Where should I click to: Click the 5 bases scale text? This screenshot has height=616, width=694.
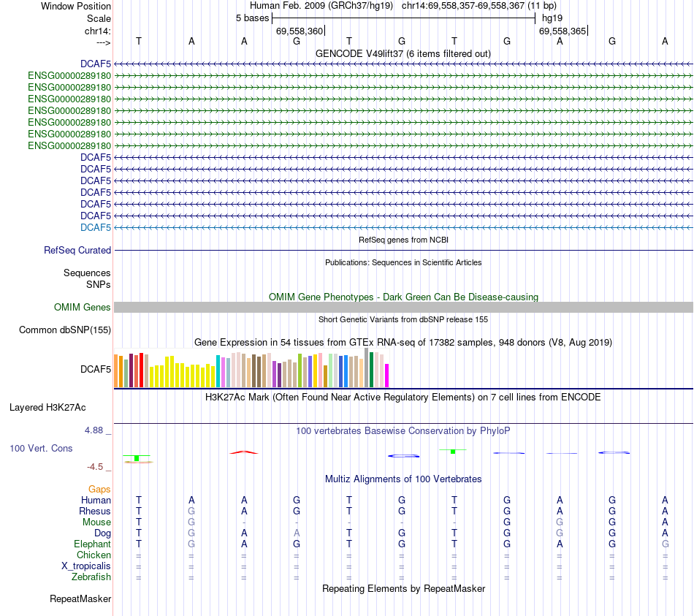[252, 18]
